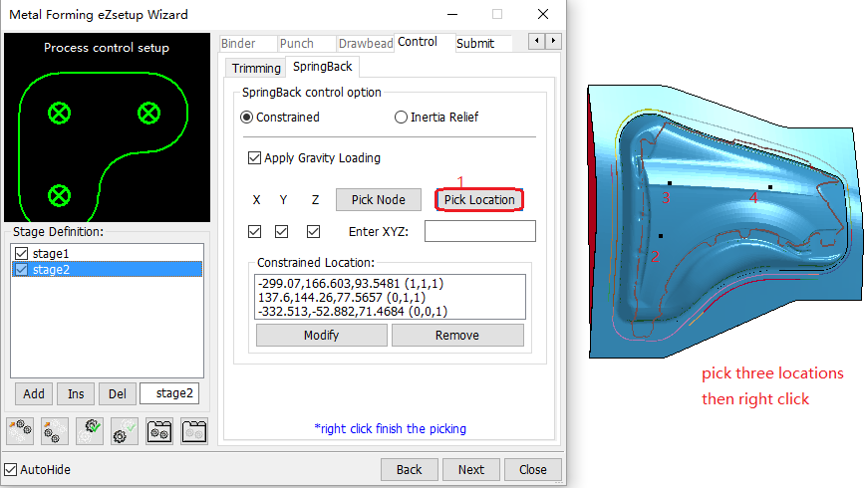Click the Close button at bottom
This screenshot has width=868, height=488.
pyautogui.click(x=533, y=470)
